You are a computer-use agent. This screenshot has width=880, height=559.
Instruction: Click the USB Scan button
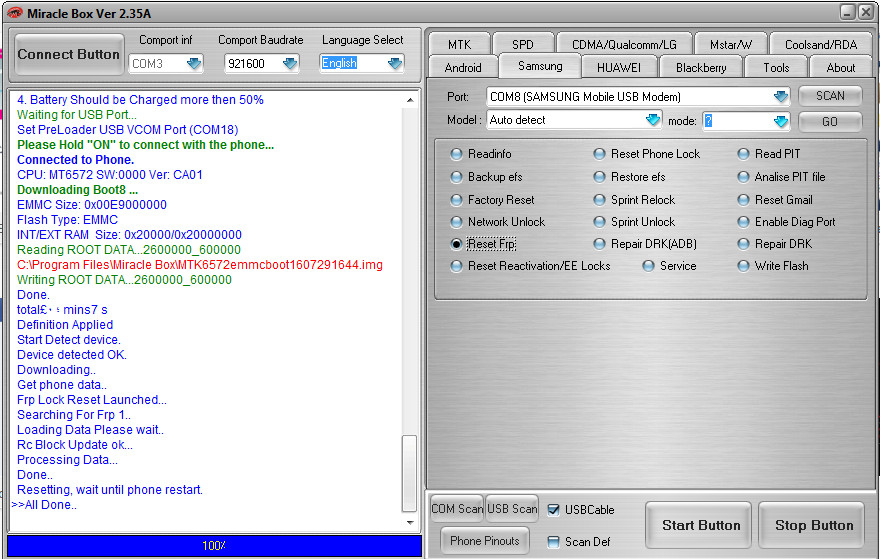pyautogui.click(x=512, y=508)
